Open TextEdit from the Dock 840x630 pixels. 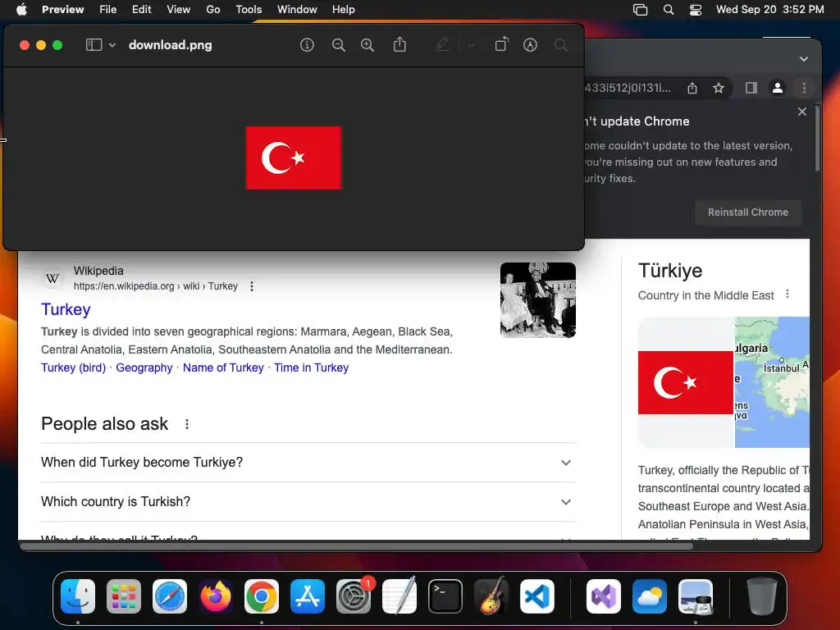pyautogui.click(x=399, y=596)
